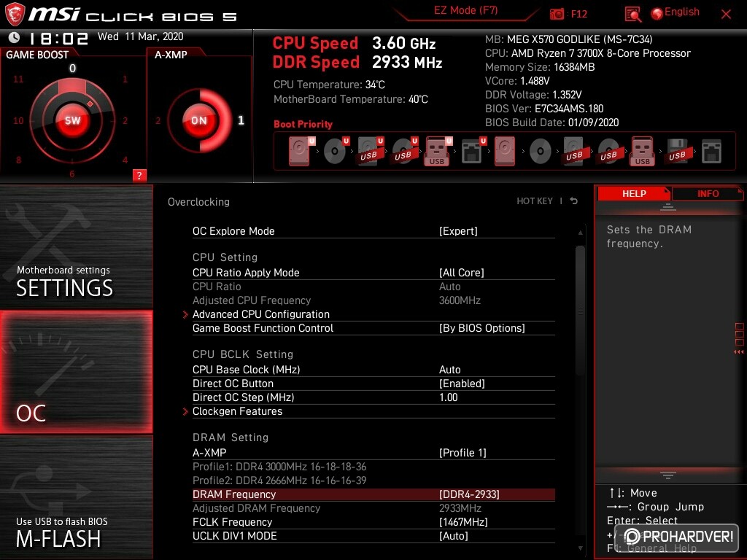Select the UEFI USB key boot icon

[438, 152]
